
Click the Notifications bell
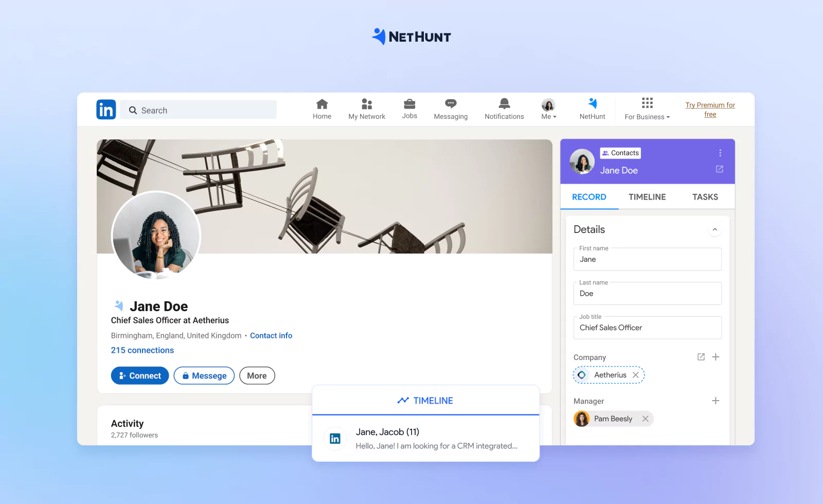(504, 108)
